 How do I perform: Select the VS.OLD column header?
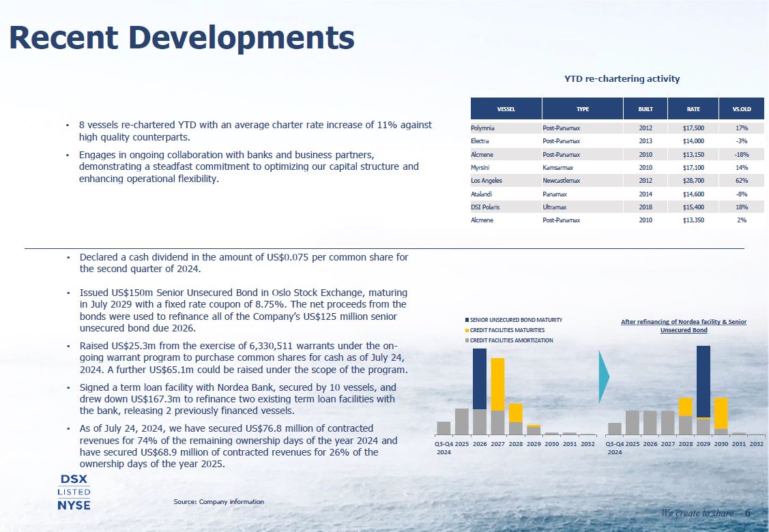[x=742, y=108]
